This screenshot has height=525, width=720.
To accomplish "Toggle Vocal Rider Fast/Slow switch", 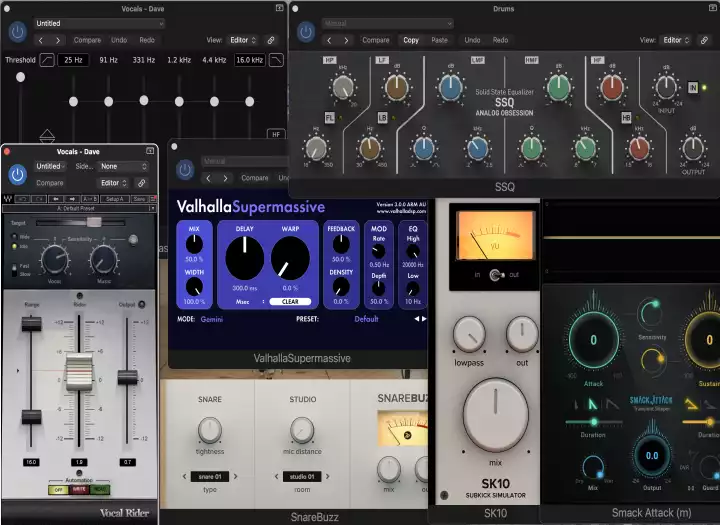I will click(14, 270).
